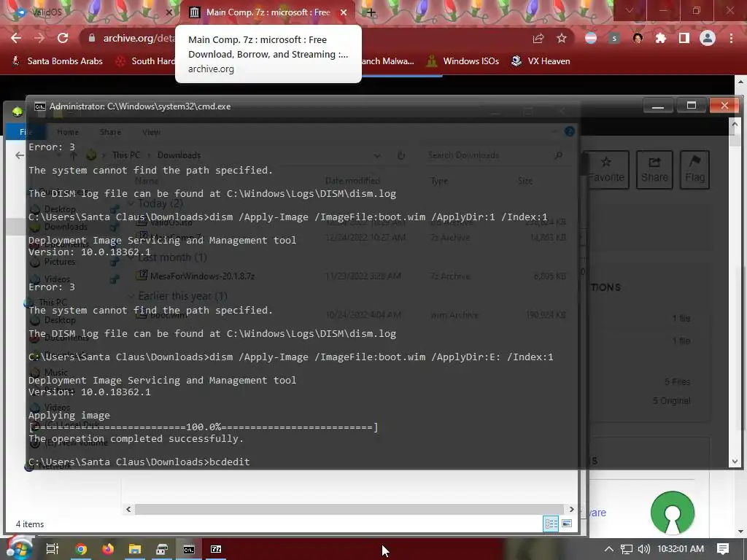Refresh the Downloads folder in Explorer
747x560 pixels.
coord(401,155)
